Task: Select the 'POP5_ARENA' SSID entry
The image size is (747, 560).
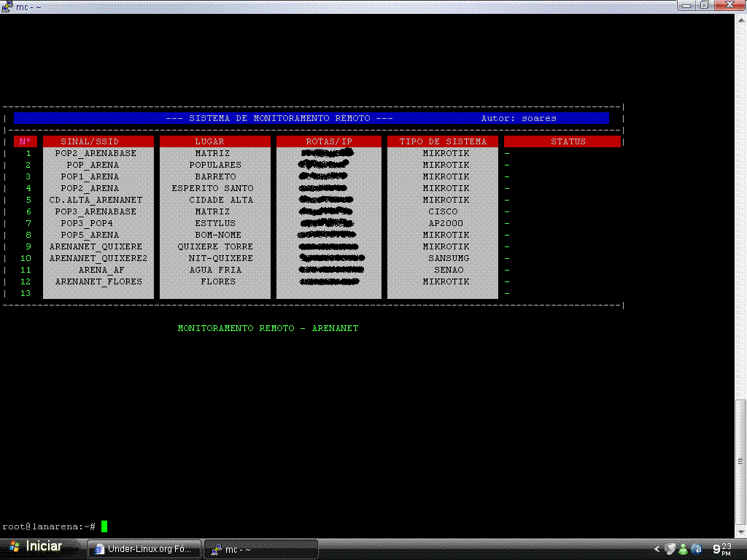Action: [90, 235]
